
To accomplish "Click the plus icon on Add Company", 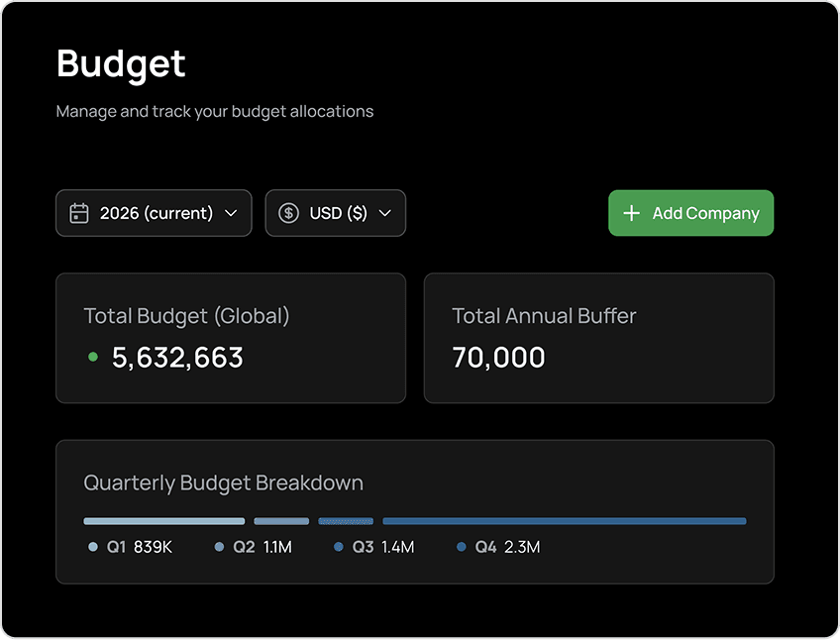I will pyautogui.click(x=632, y=212).
